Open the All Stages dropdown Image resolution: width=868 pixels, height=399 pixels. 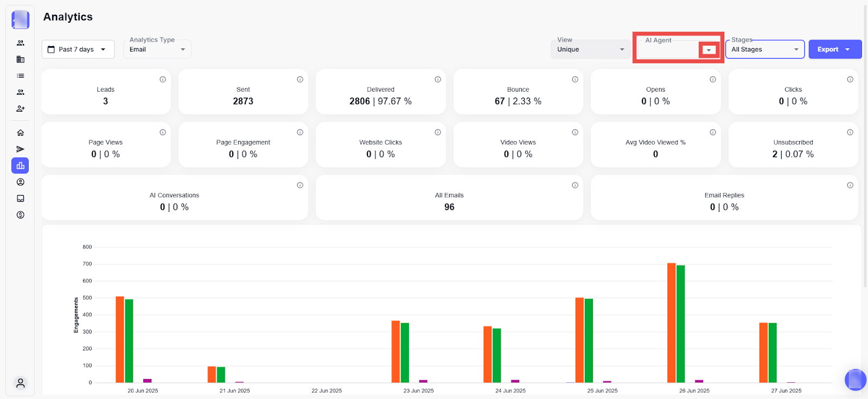pyautogui.click(x=764, y=49)
